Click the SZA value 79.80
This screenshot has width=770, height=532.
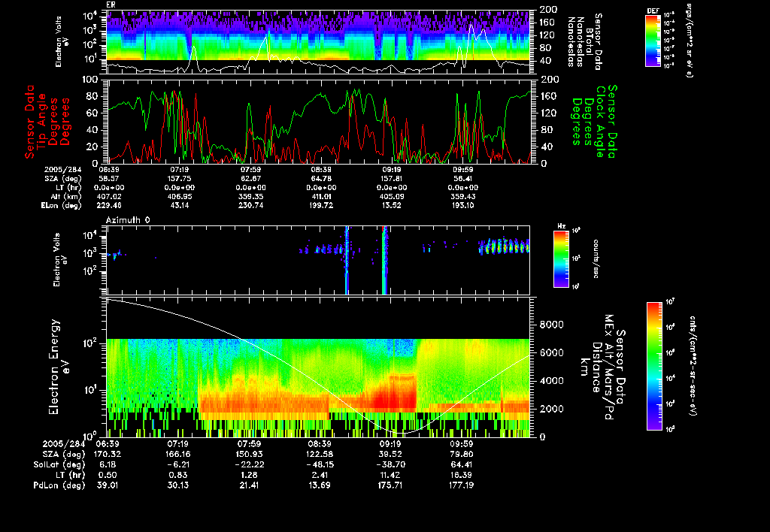point(462,454)
